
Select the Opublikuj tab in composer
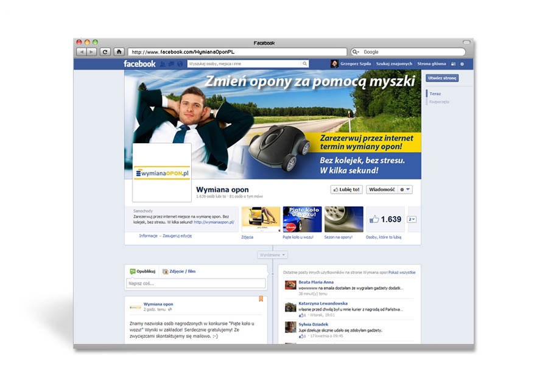[x=143, y=271]
